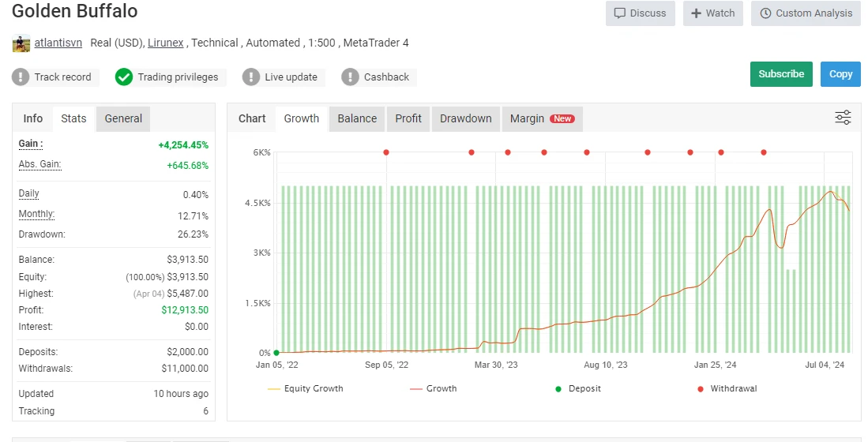This screenshot has width=868, height=442.
Task: Switch to the Stats tab
Action: coord(73,118)
